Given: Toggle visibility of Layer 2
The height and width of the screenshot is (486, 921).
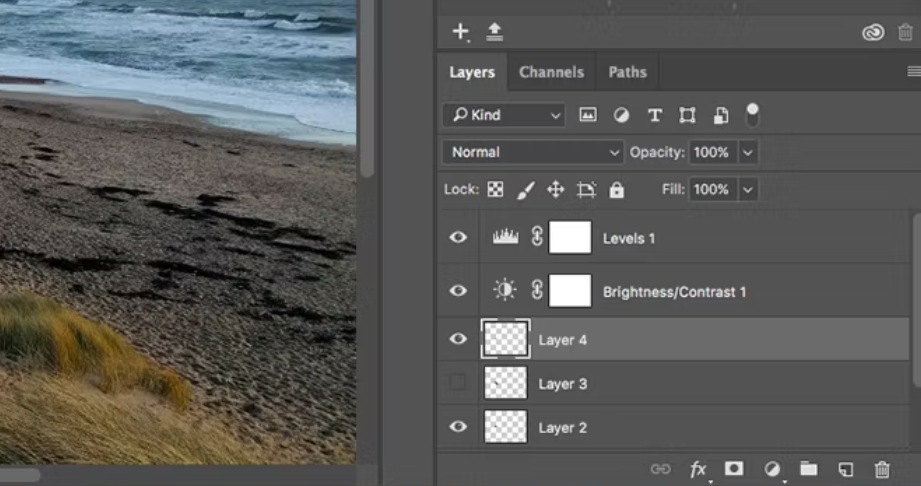Looking at the screenshot, I should tap(458, 427).
